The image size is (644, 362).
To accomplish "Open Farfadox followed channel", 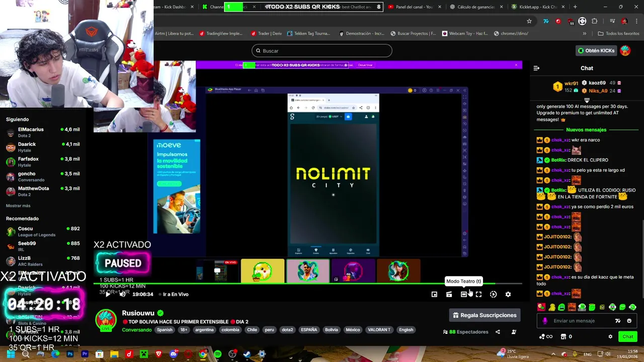I will pos(43,162).
